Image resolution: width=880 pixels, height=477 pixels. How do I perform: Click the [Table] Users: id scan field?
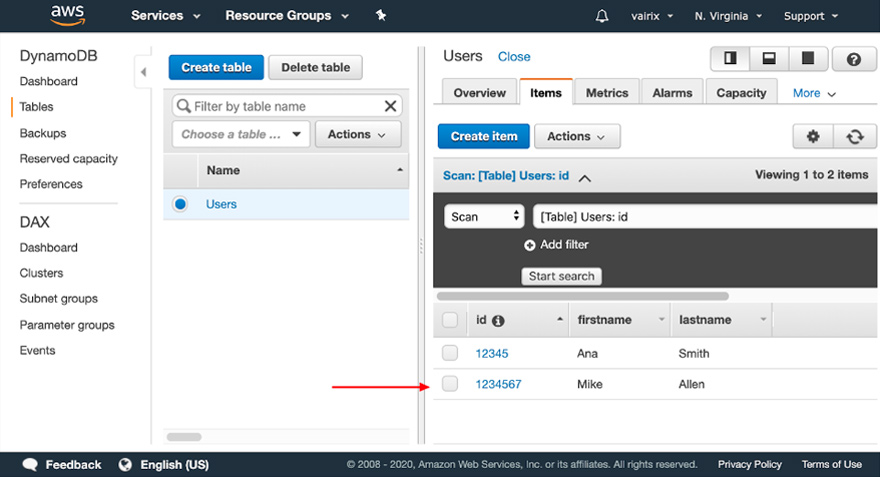click(x=705, y=217)
